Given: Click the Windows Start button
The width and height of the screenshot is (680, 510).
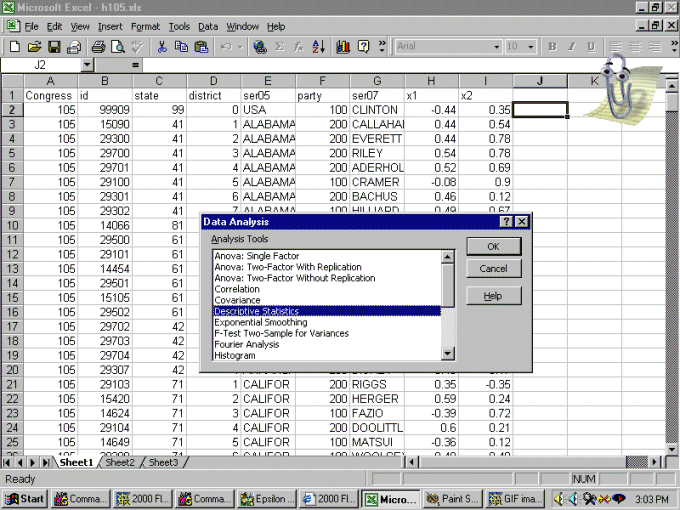Looking at the screenshot, I should tap(25, 498).
